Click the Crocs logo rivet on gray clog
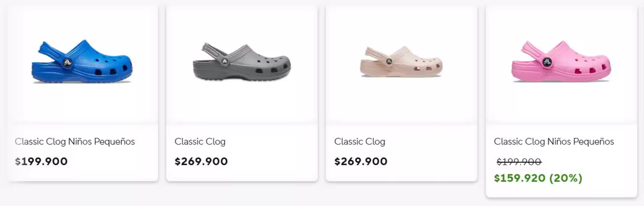Viewport: 644px width, 206px height. 225,61
